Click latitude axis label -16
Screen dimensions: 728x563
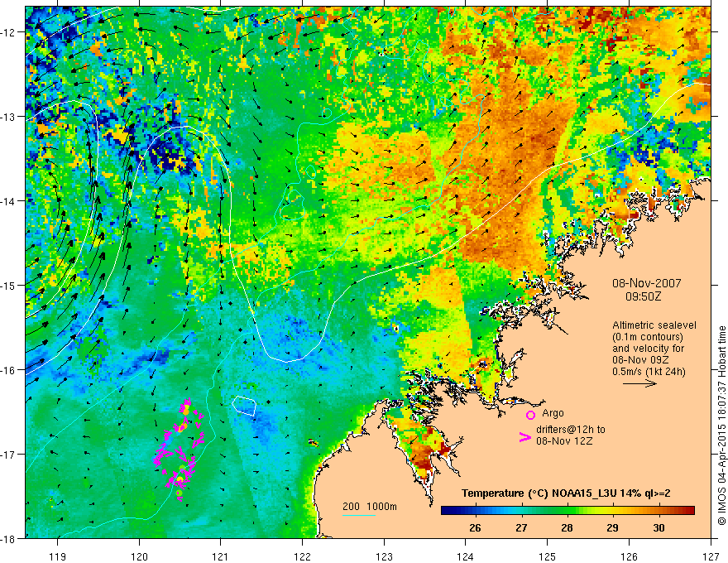click(x=9, y=370)
